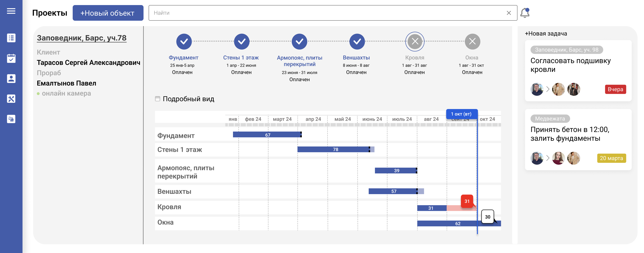Open project link Заповедник, Барс, уч.78
This screenshot has width=644, height=253.
tap(81, 38)
